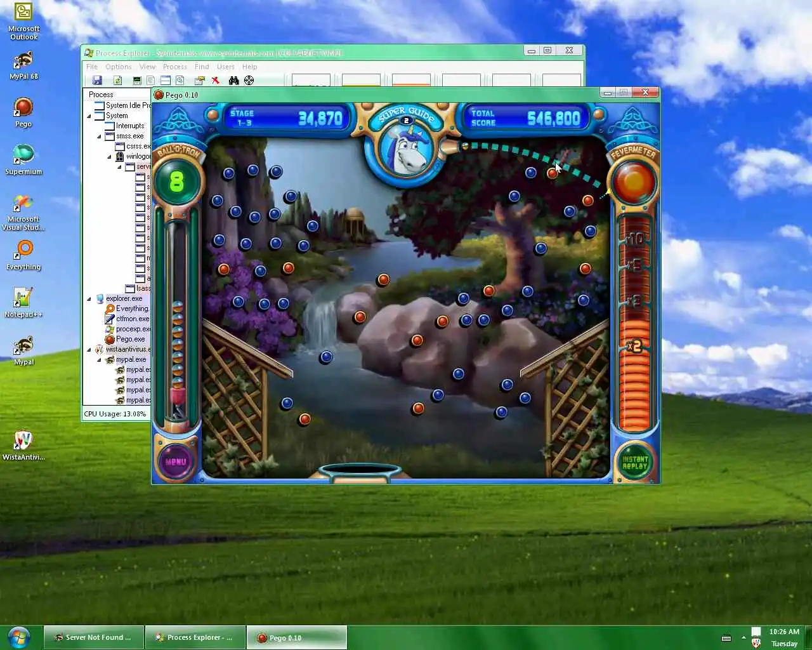
Task: Open Windows Start orb
Action: [18, 637]
